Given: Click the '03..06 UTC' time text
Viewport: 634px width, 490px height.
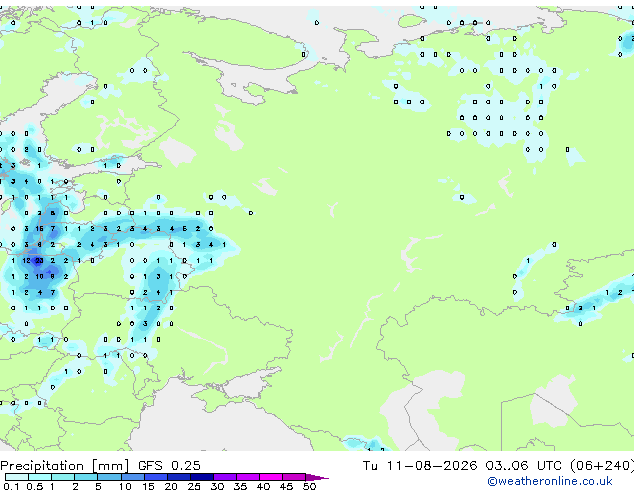Looking at the screenshot, I should pos(523,466).
